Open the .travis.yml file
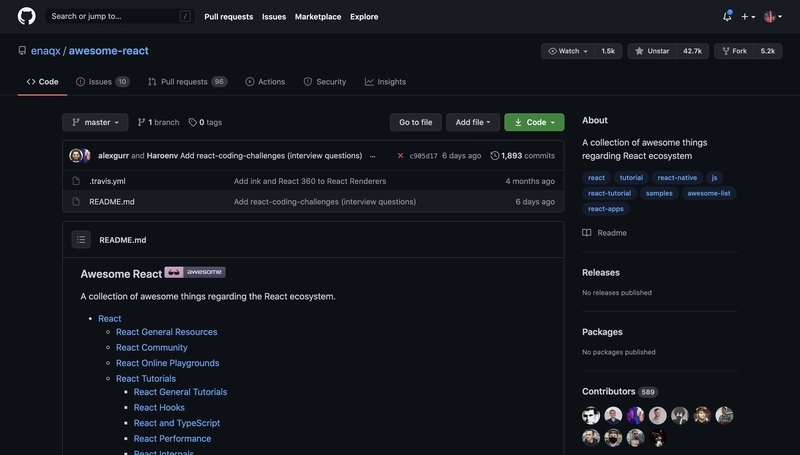Viewport: 800px width, 455px height. point(107,181)
